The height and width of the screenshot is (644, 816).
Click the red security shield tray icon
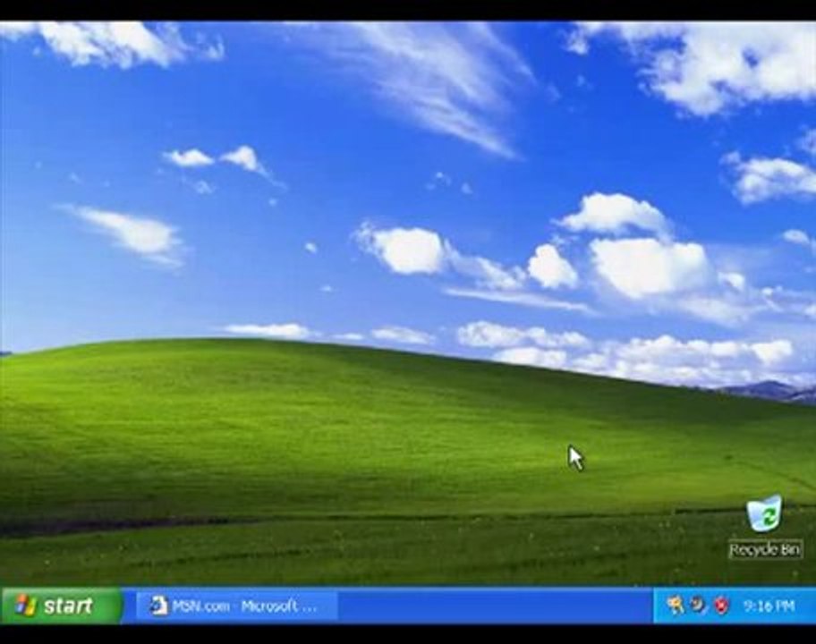pos(721,606)
